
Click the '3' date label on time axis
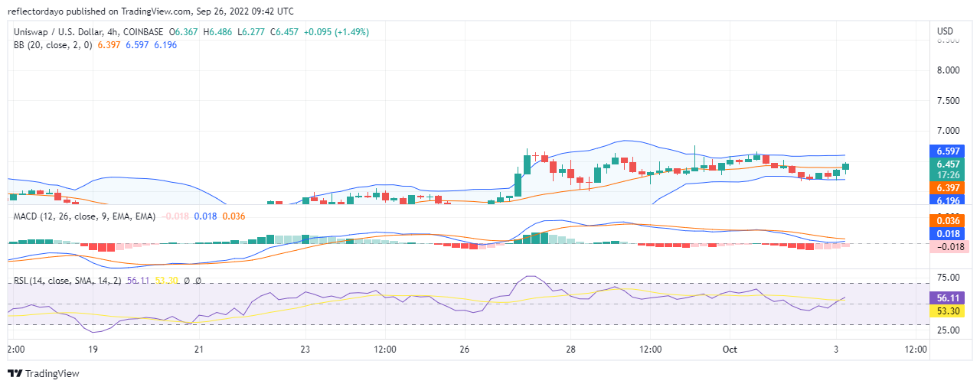(x=837, y=350)
